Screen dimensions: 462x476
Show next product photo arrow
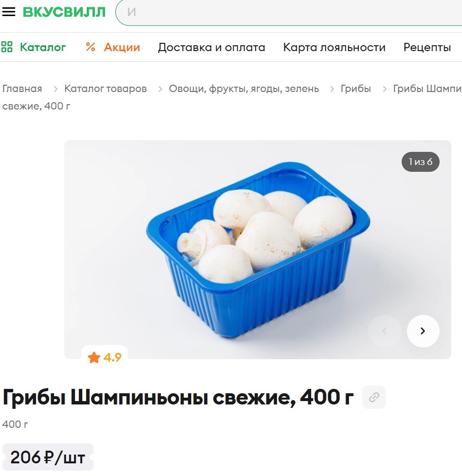[x=423, y=331]
